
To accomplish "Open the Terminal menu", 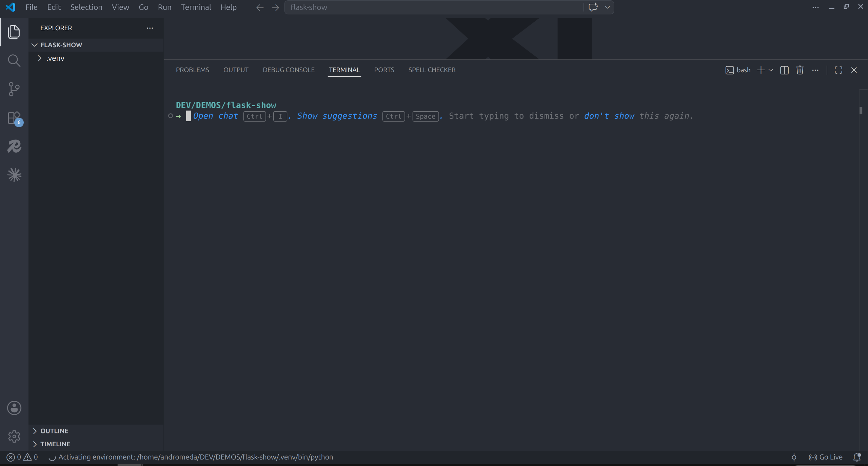I will pos(196,7).
